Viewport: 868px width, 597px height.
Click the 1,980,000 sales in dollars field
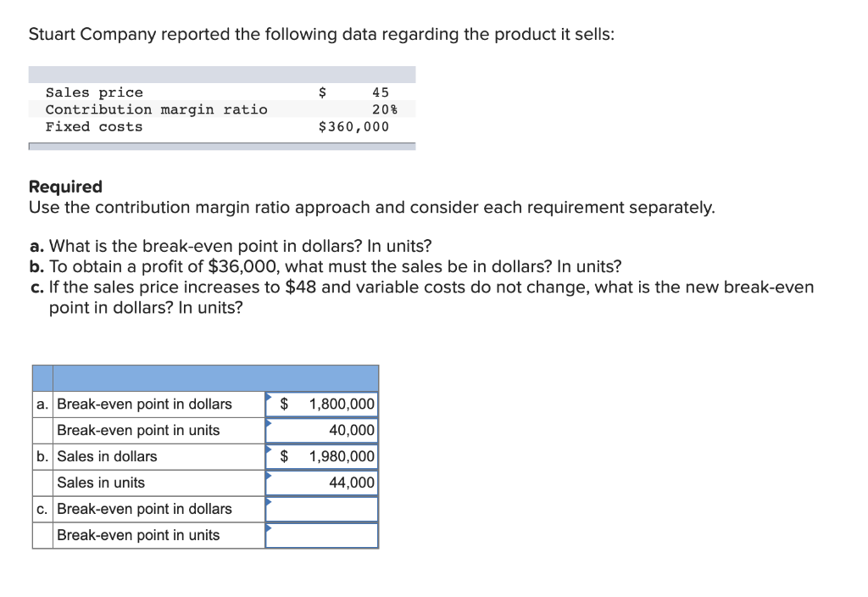[322, 457]
